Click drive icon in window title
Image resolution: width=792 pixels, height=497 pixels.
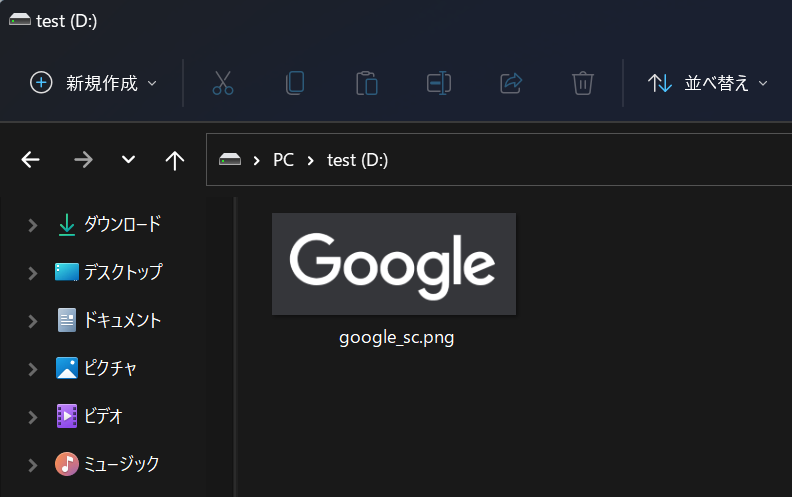[20, 20]
